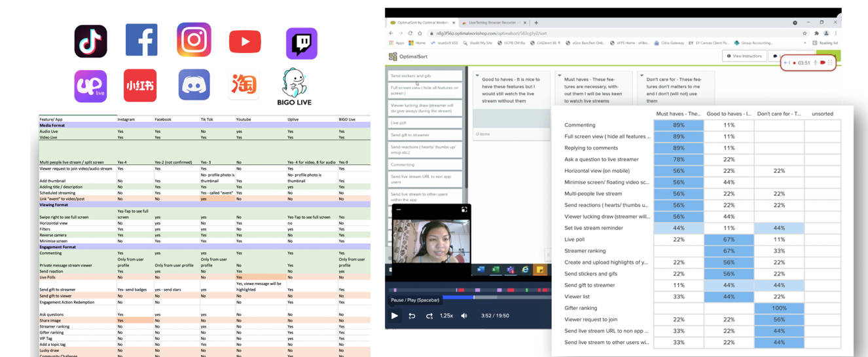The image size is (868, 357).
Task: Expand the webcam overlay to fullscreen
Action: click(464, 210)
